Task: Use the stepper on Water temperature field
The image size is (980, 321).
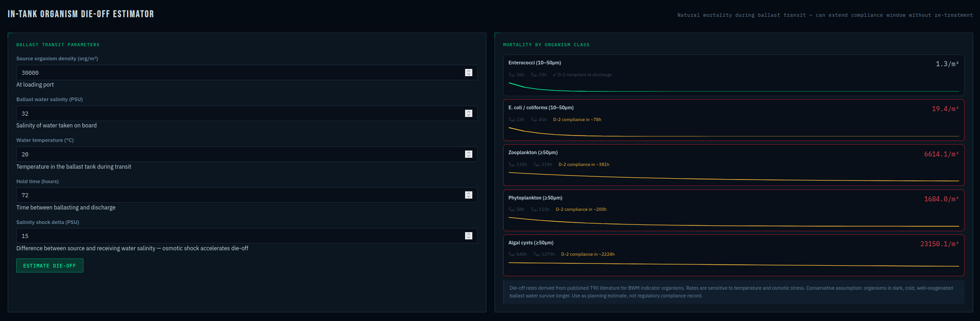Action: pyautogui.click(x=469, y=154)
